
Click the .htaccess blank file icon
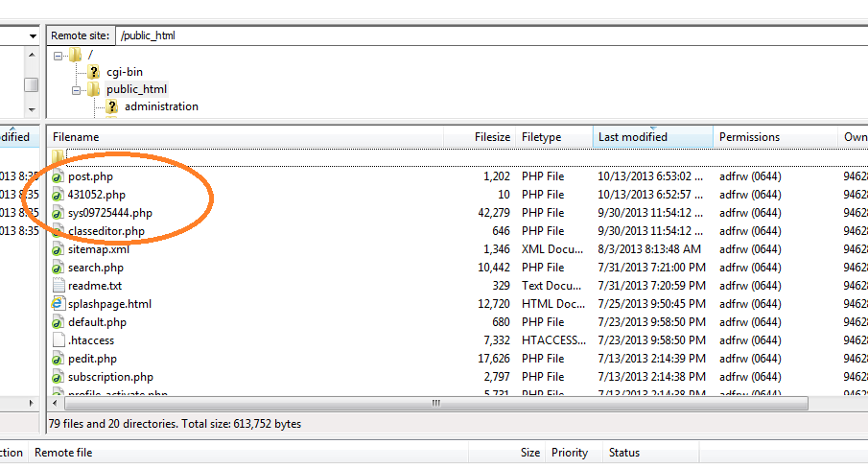(x=59, y=340)
